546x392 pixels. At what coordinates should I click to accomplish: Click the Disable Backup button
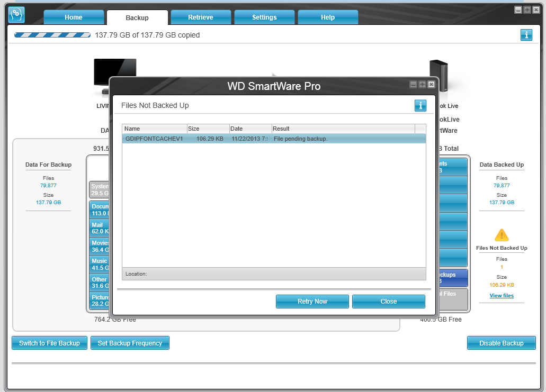click(502, 343)
